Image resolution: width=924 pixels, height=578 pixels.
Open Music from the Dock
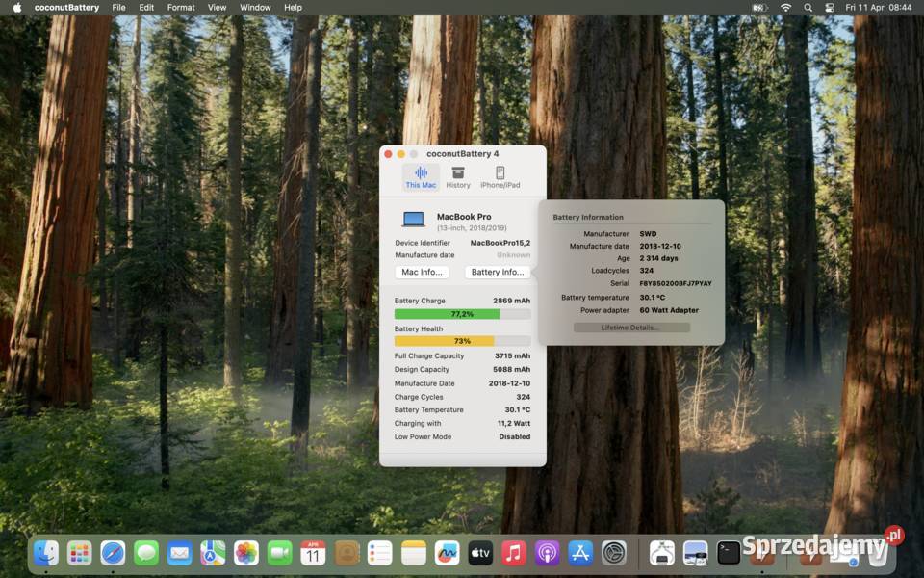513,553
